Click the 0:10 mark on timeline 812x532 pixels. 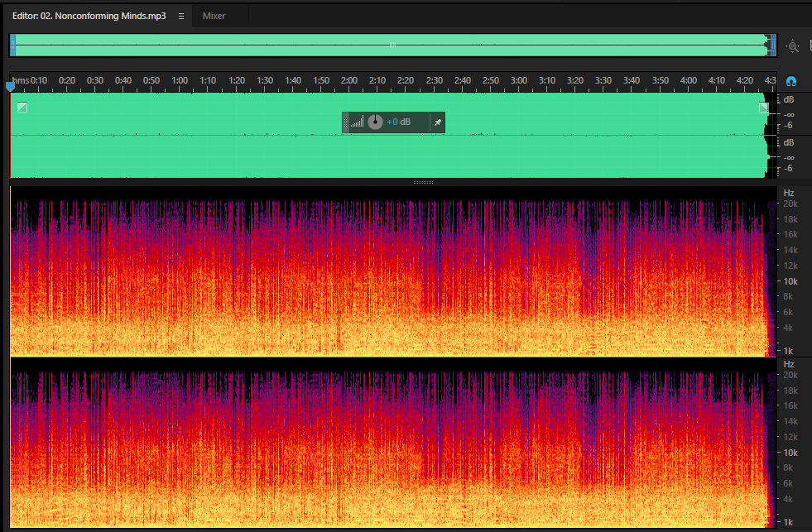tap(39, 80)
